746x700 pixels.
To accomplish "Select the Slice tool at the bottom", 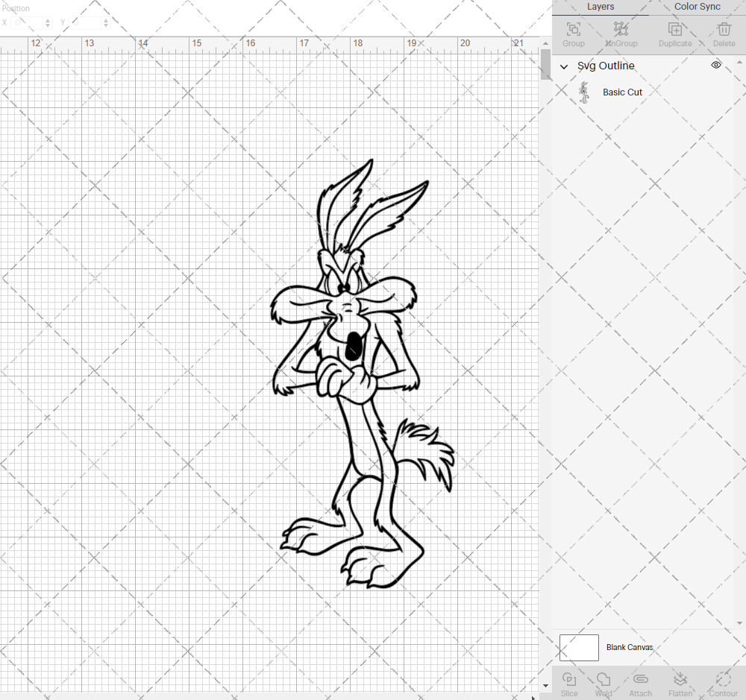I will click(569, 681).
